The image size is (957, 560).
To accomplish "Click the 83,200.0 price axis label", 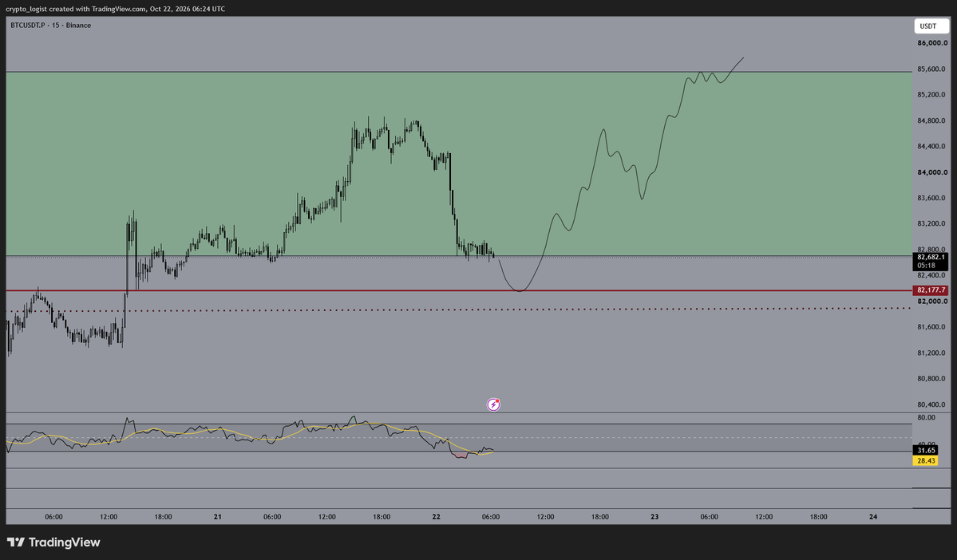I will tap(932, 224).
